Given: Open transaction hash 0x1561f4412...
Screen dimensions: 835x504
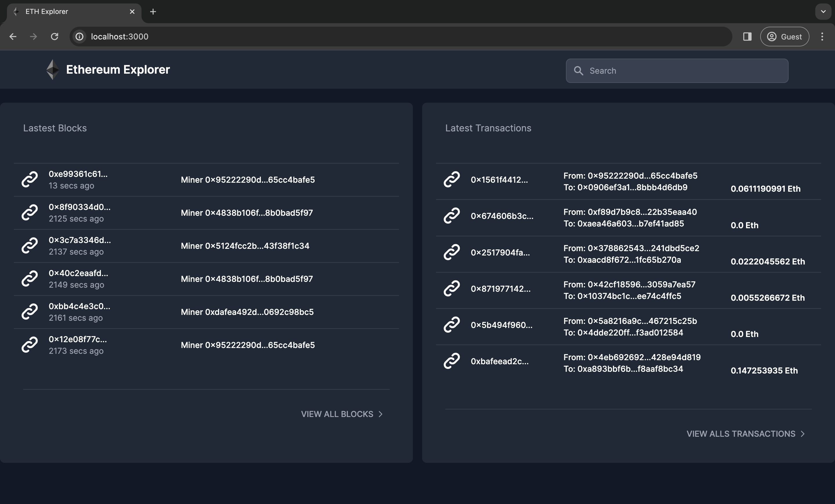Looking at the screenshot, I should coord(499,180).
